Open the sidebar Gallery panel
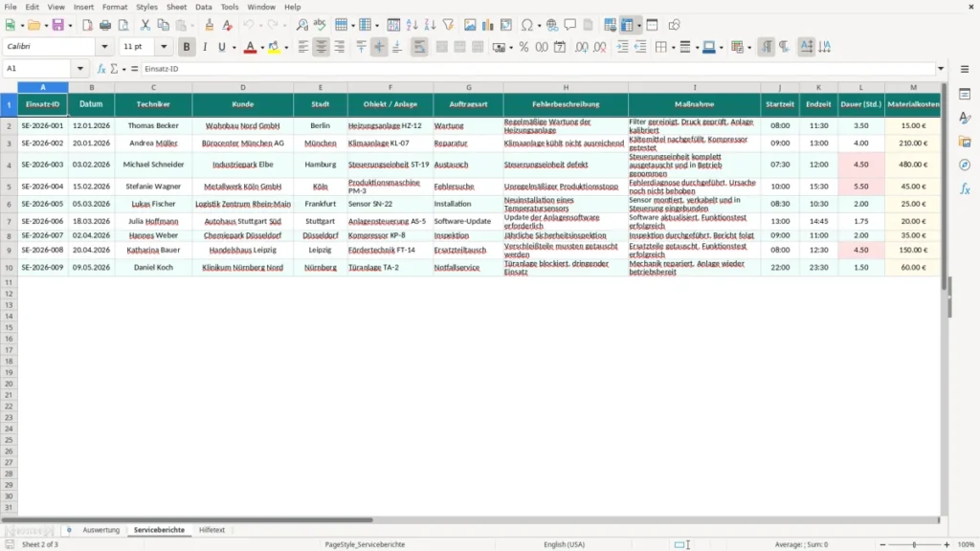The height and width of the screenshot is (551, 980). (x=965, y=142)
